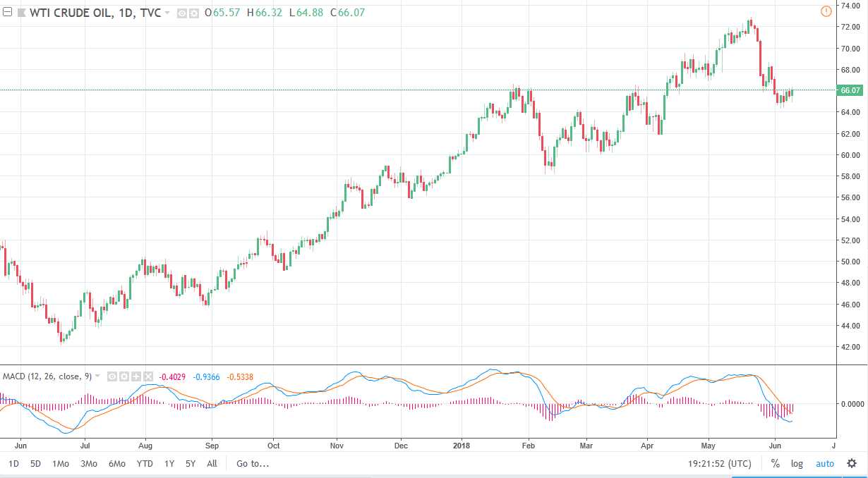
Task: Expand the MACD label dropdown arrow
Action: click(99, 376)
